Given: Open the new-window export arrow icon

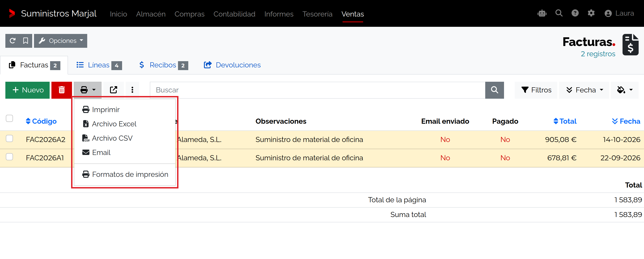Looking at the screenshot, I should 114,90.
